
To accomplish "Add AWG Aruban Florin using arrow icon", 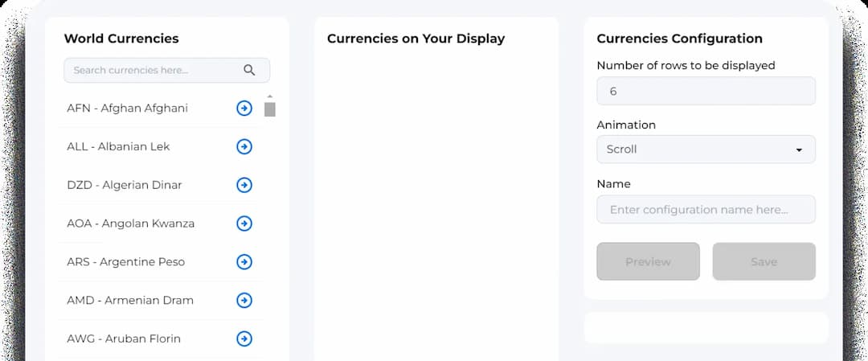I will (x=244, y=338).
